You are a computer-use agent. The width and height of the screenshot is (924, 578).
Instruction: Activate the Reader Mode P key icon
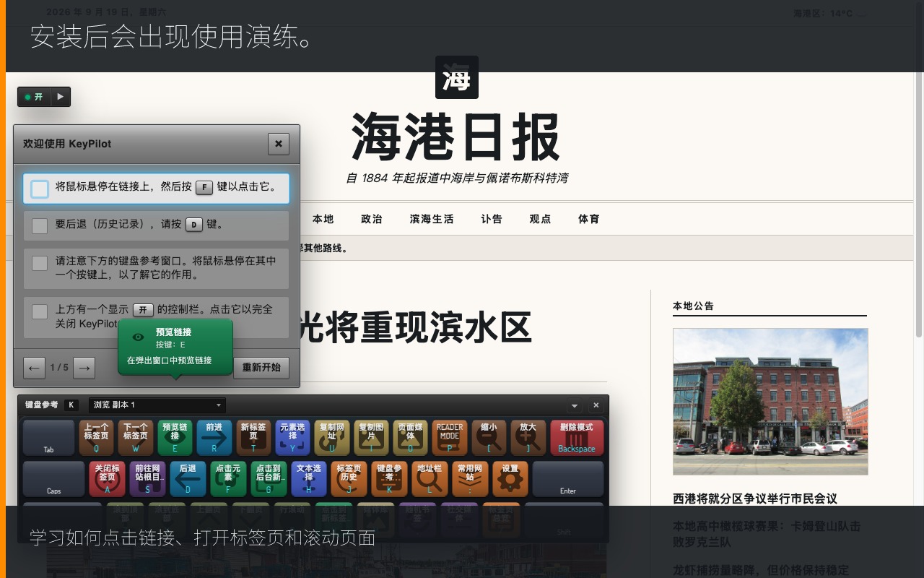point(450,438)
